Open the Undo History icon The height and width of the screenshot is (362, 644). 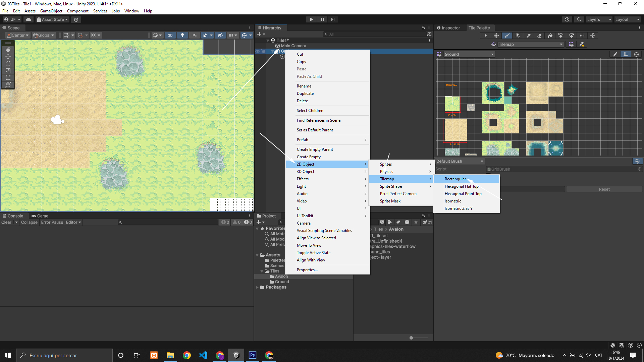click(x=567, y=19)
